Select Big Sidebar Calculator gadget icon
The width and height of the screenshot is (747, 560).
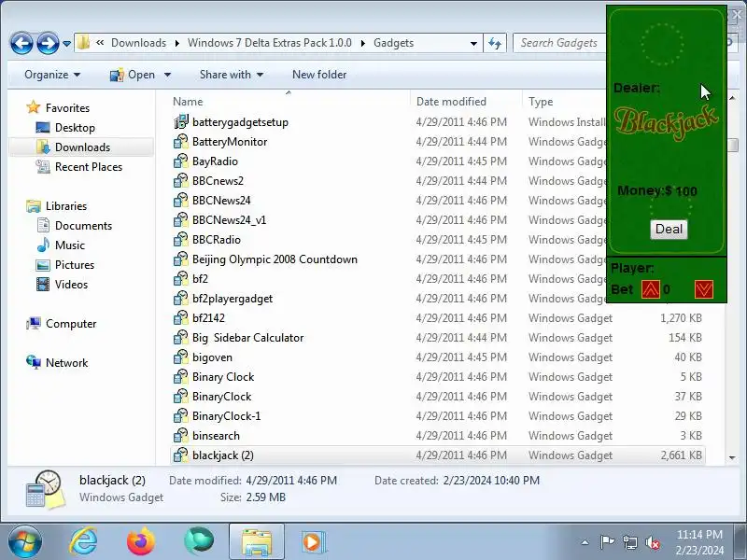point(181,337)
